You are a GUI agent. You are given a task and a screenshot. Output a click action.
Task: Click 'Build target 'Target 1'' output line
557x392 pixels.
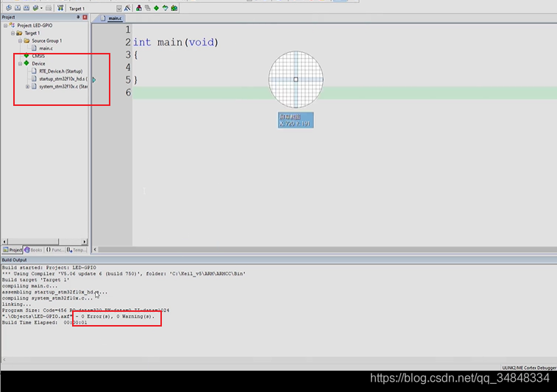click(36, 279)
